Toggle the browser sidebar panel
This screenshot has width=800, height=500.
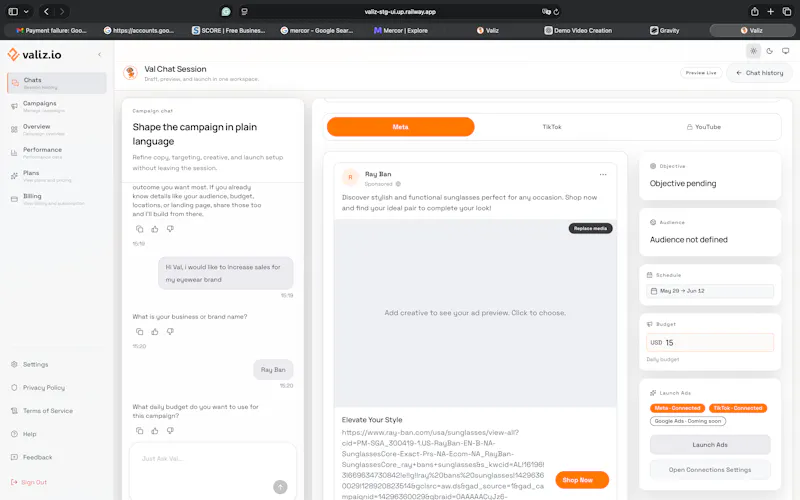click(13, 11)
